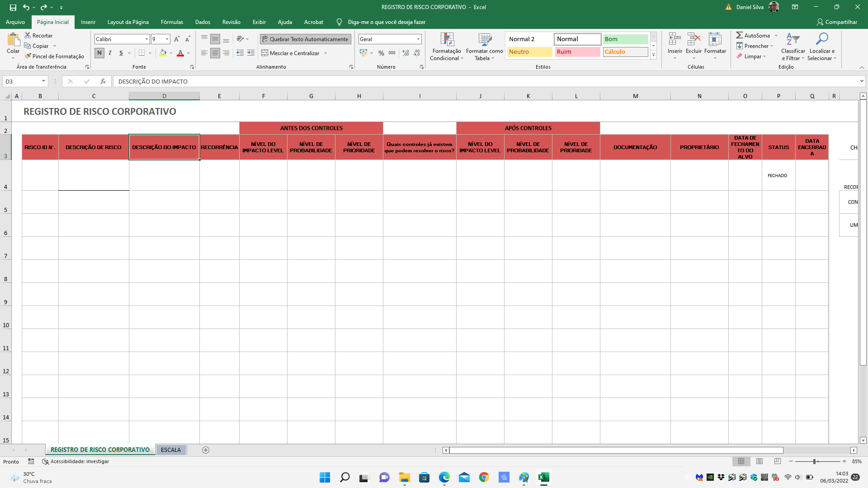Click the zoom slider handle
Screen dimensions: 868x488
814,461
